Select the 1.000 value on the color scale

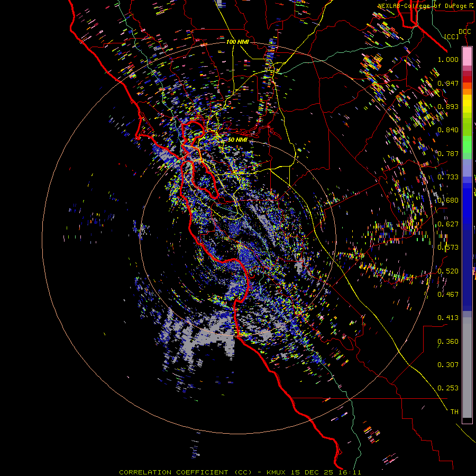[448, 59]
